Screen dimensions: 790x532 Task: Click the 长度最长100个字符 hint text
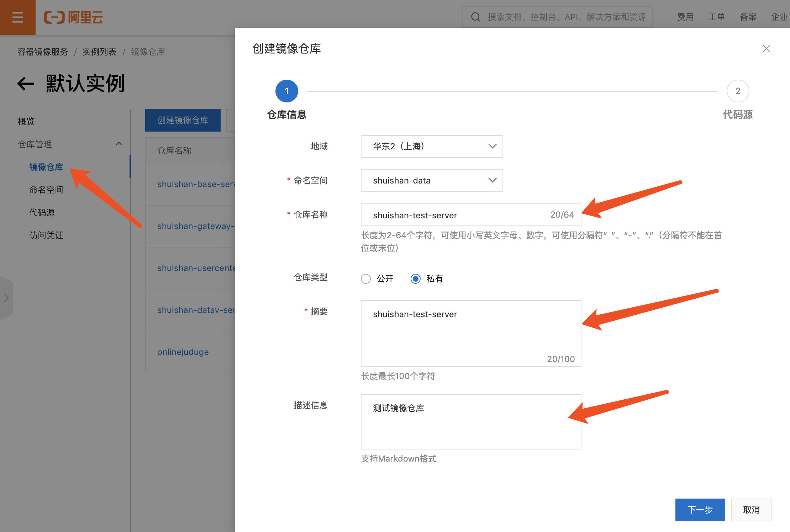click(398, 376)
